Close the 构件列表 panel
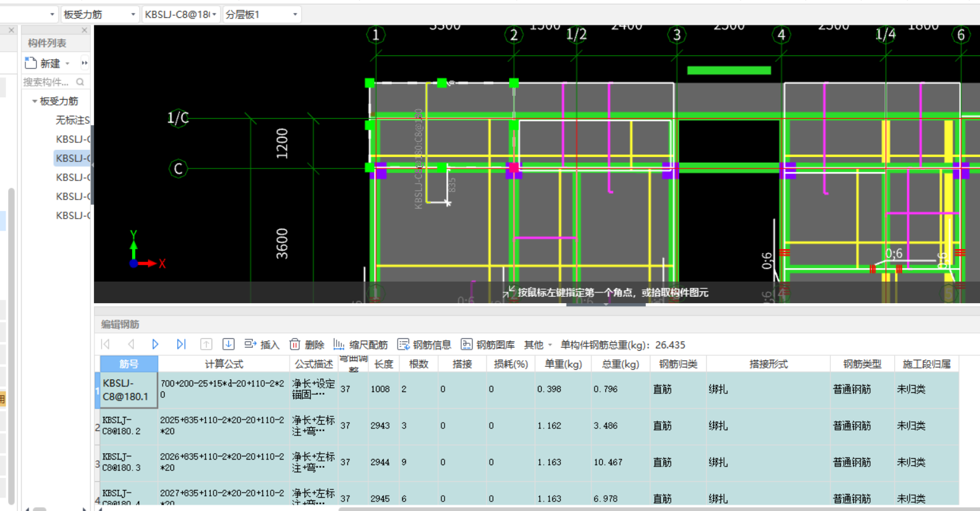The height and width of the screenshot is (511, 980). coord(84,30)
